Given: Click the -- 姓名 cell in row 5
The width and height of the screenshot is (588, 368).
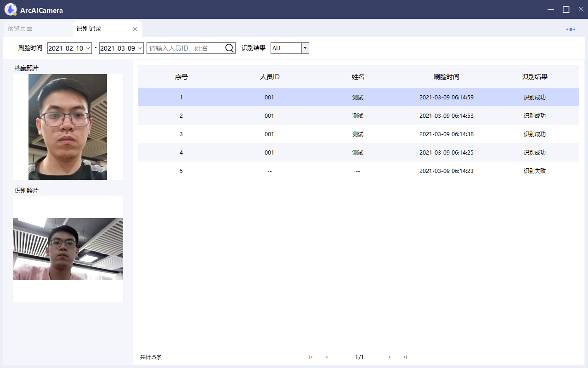Looking at the screenshot, I should 358,171.
